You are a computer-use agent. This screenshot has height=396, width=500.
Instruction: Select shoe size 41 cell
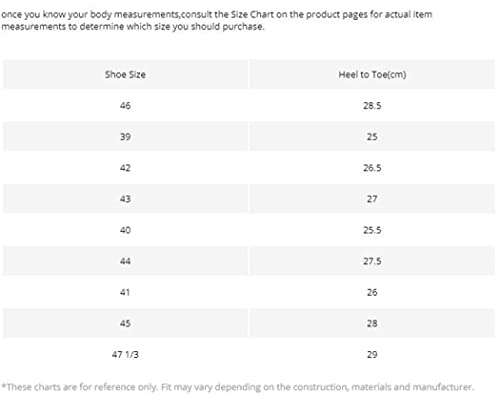(x=125, y=292)
